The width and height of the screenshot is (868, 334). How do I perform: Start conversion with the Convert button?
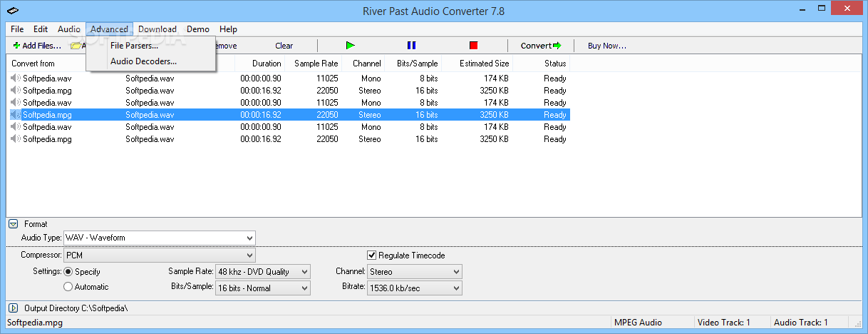pos(541,46)
